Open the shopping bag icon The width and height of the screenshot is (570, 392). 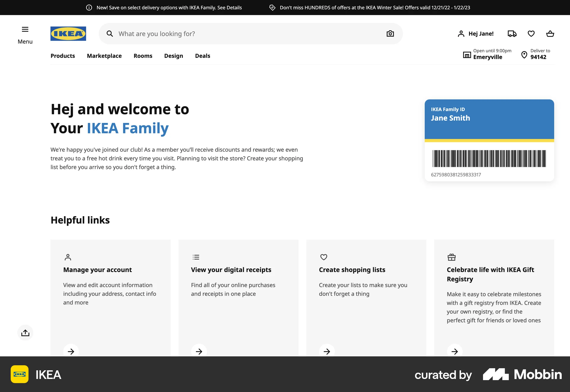pos(550,34)
